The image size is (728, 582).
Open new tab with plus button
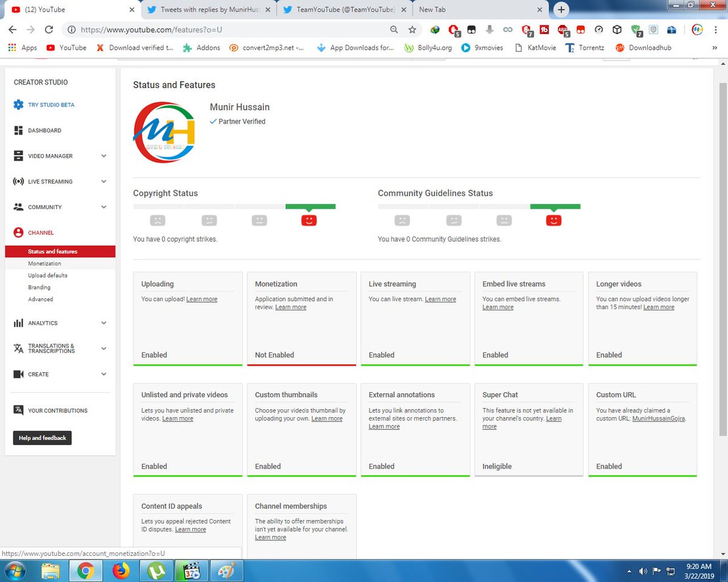coord(561,10)
